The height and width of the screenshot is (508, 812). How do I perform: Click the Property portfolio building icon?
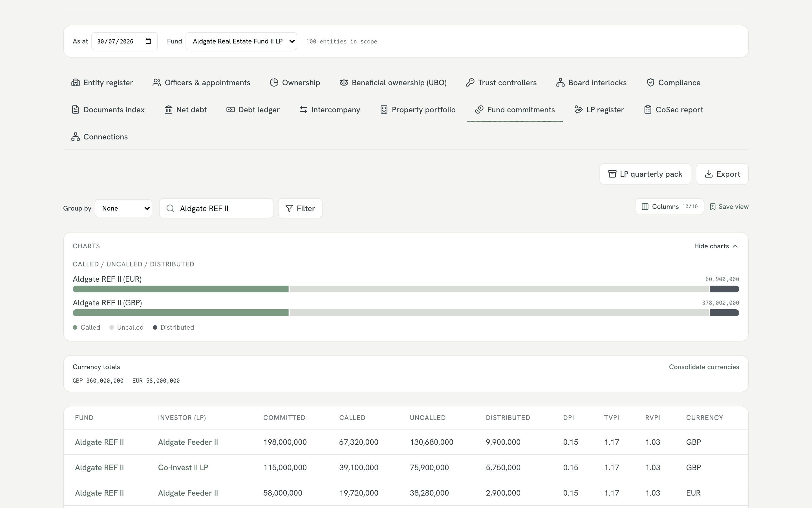pos(384,110)
